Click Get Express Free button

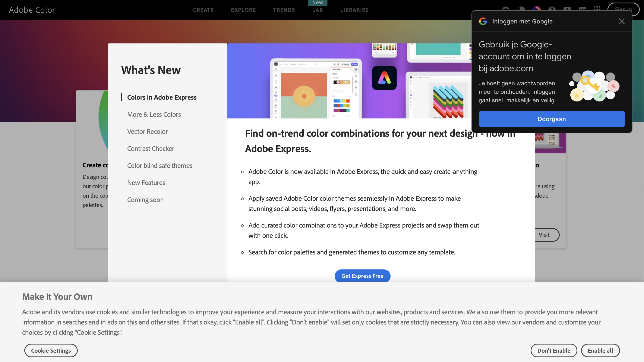tap(362, 276)
